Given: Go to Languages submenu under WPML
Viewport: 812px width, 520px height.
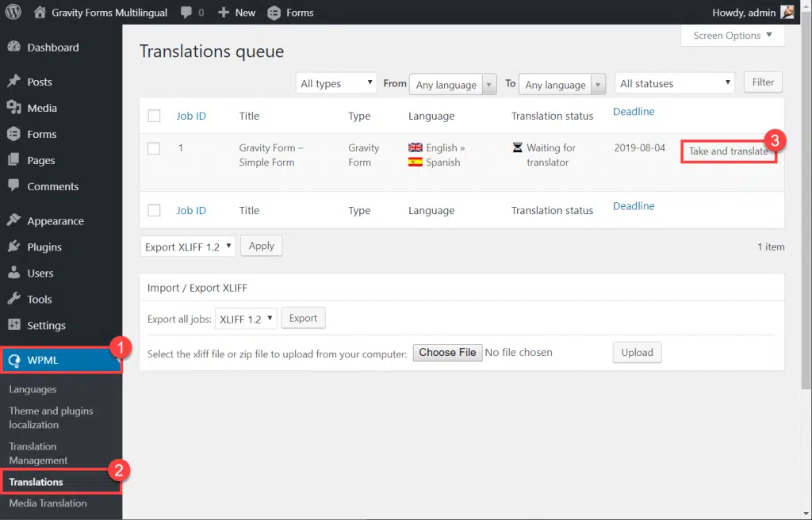Looking at the screenshot, I should (x=33, y=389).
